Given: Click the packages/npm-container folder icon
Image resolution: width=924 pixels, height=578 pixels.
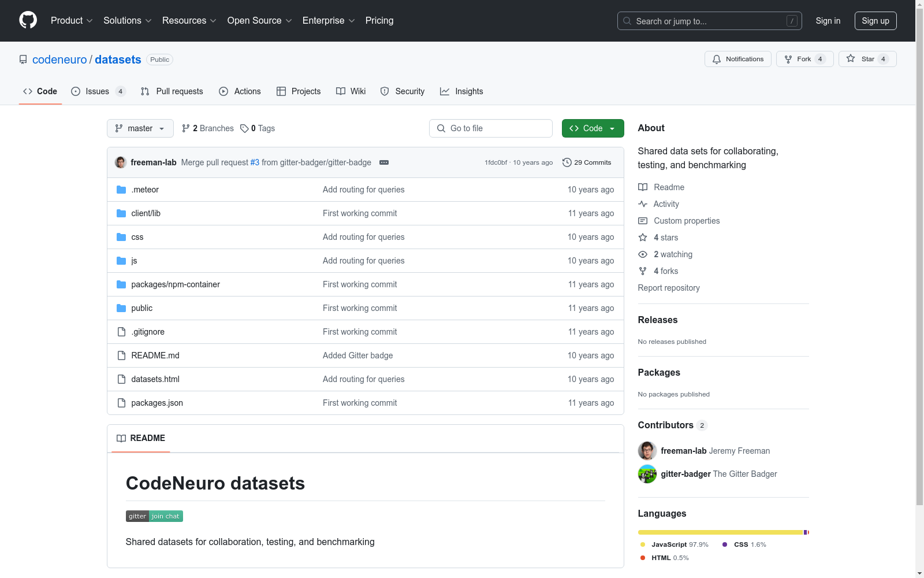Looking at the screenshot, I should tap(121, 284).
